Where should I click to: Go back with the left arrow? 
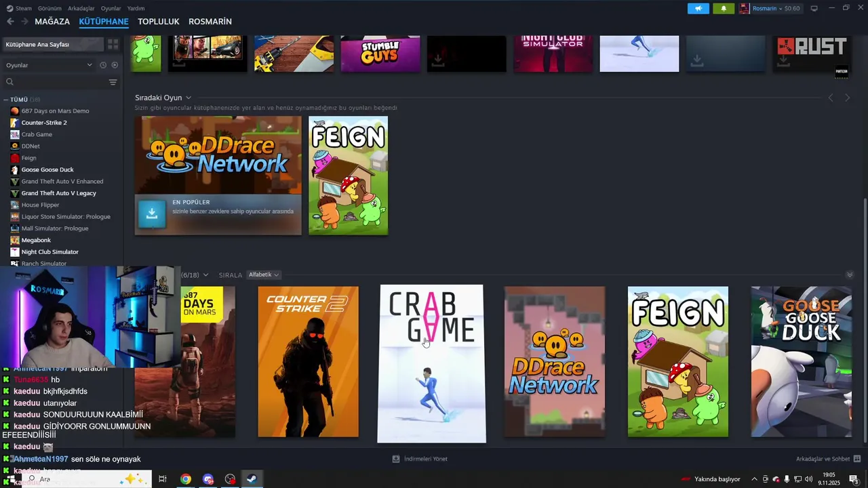point(10,22)
